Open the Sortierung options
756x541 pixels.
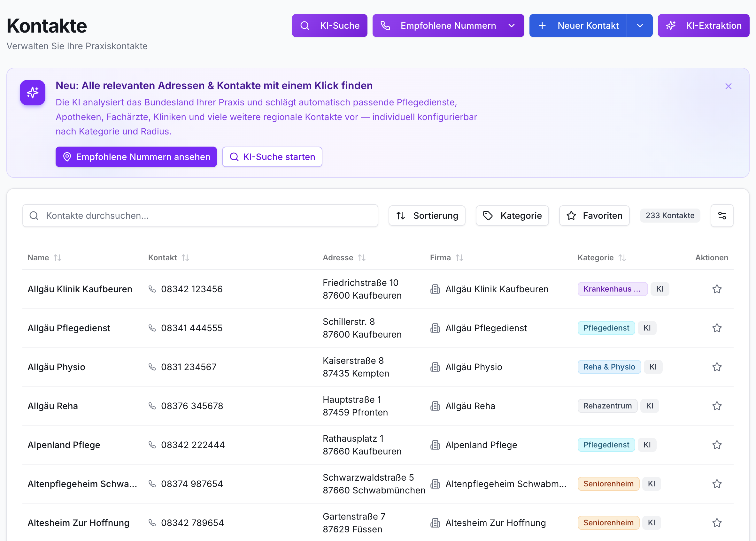click(427, 216)
